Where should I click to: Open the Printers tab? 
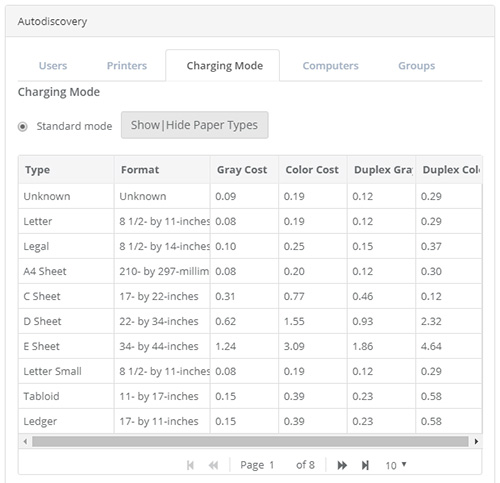(127, 66)
